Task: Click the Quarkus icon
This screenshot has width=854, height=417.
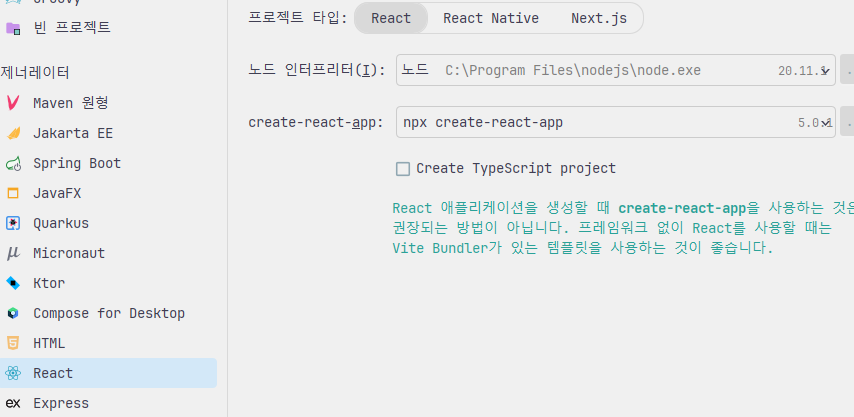Action: click(13, 223)
